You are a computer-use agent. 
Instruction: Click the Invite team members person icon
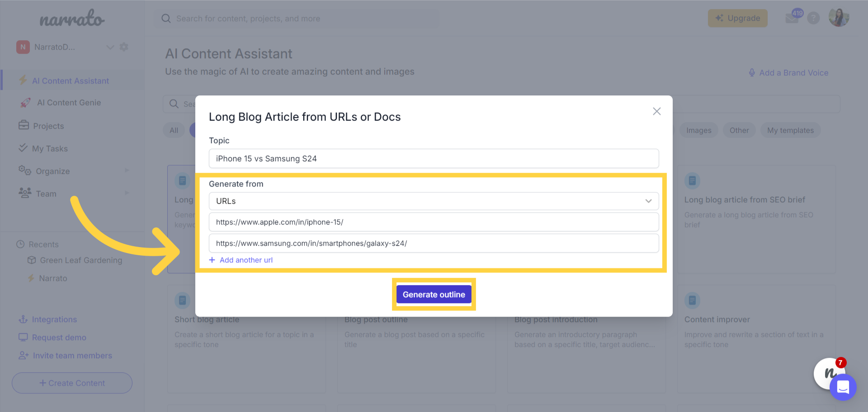pos(24,356)
